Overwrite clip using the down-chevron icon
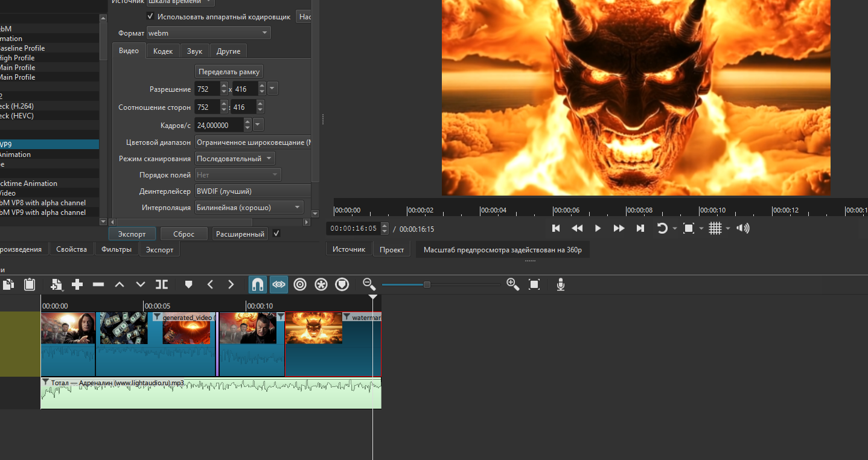Screen dimensions: 868x460 (141, 284)
